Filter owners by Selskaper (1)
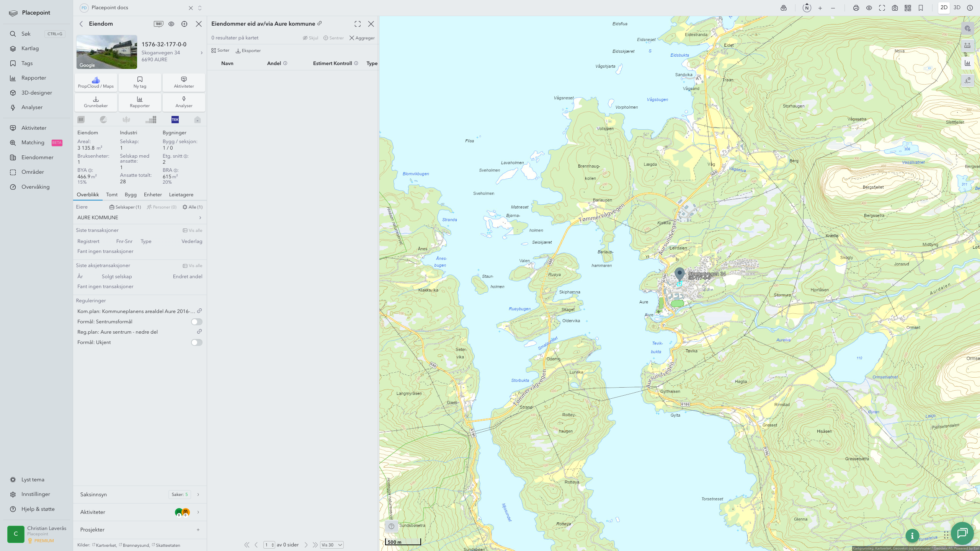 [x=125, y=207]
